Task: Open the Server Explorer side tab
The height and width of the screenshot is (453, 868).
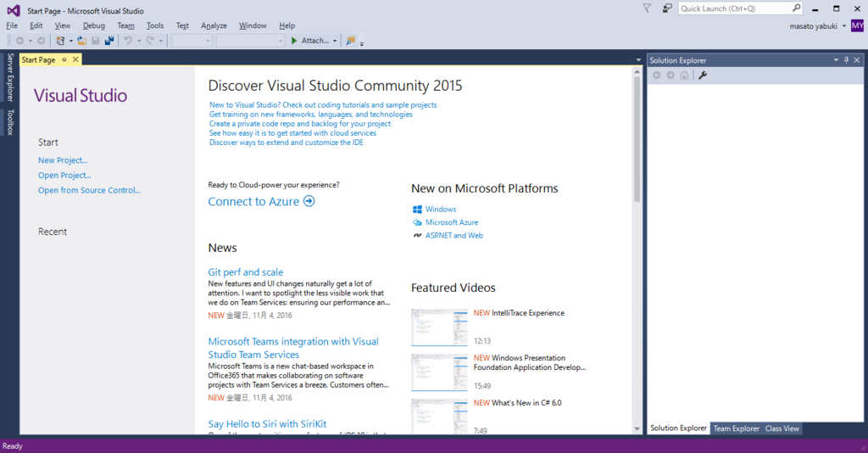Action: (10, 77)
